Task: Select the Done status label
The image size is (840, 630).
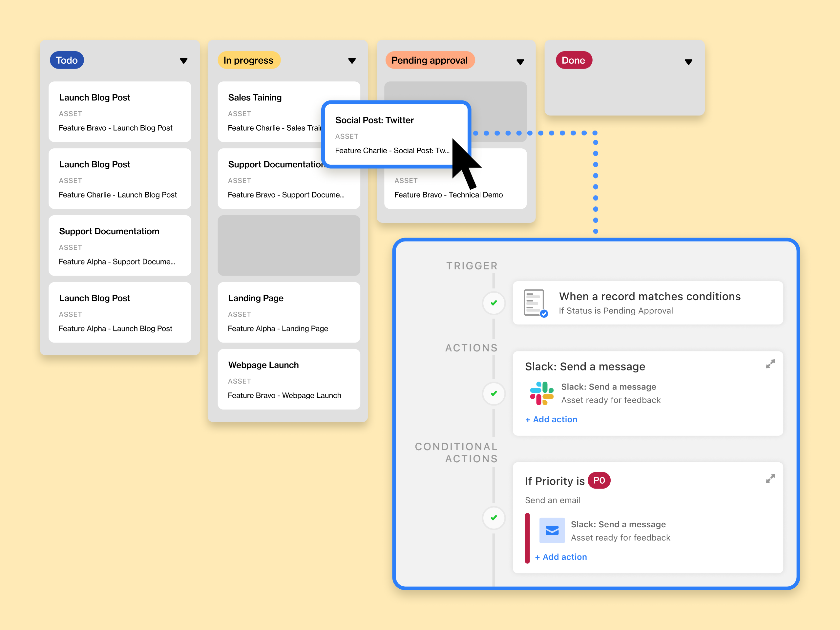Action: pyautogui.click(x=574, y=60)
